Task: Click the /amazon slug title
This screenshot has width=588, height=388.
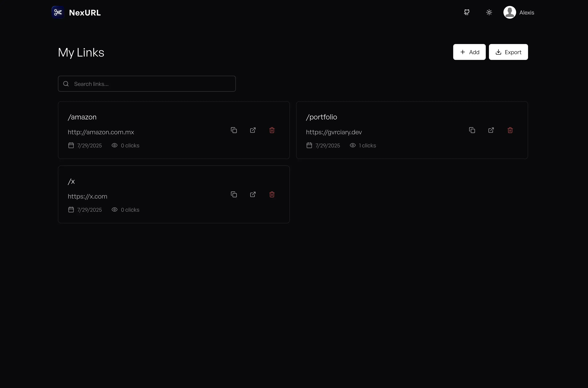Action: pos(82,117)
